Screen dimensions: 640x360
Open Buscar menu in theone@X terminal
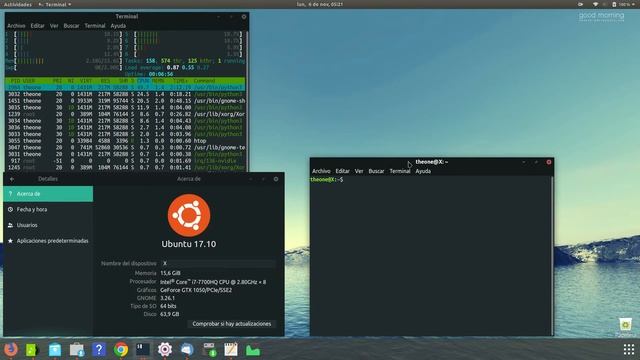376,171
